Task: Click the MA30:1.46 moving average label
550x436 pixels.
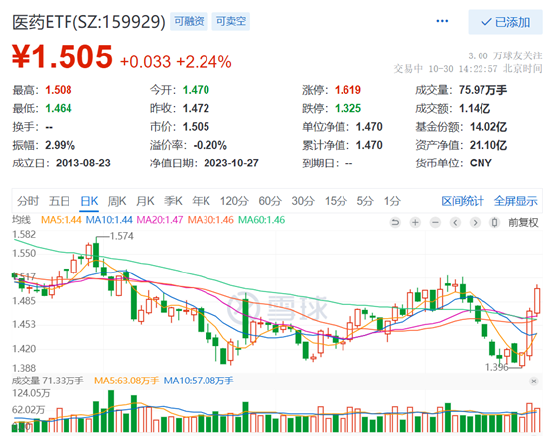Action: [210, 220]
